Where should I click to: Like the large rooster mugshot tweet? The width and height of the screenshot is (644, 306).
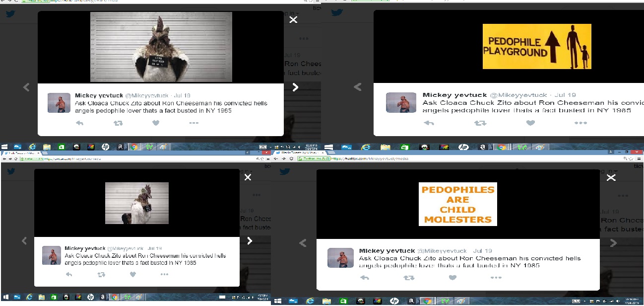pyautogui.click(x=156, y=123)
